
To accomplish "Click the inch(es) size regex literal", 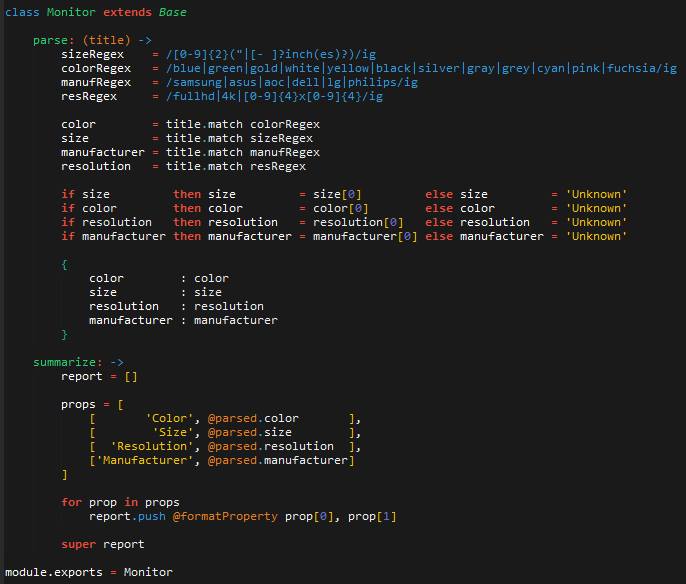I will (271, 54).
